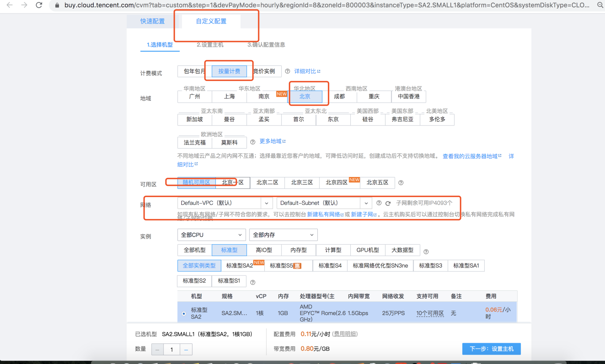Click the browser forward arrow
Image resolution: width=605 pixels, height=364 pixels.
[24, 5]
